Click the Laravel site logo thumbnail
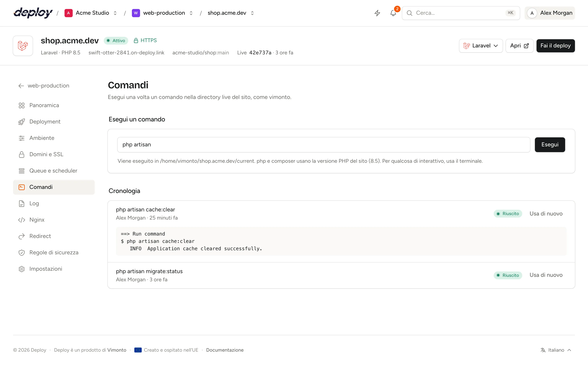Image resolution: width=588 pixels, height=368 pixels. coord(23,46)
